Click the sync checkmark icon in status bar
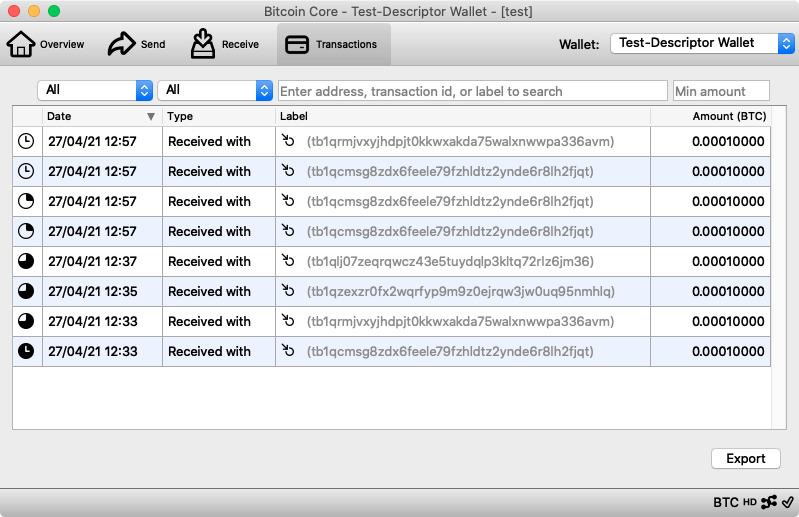 [x=787, y=502]
